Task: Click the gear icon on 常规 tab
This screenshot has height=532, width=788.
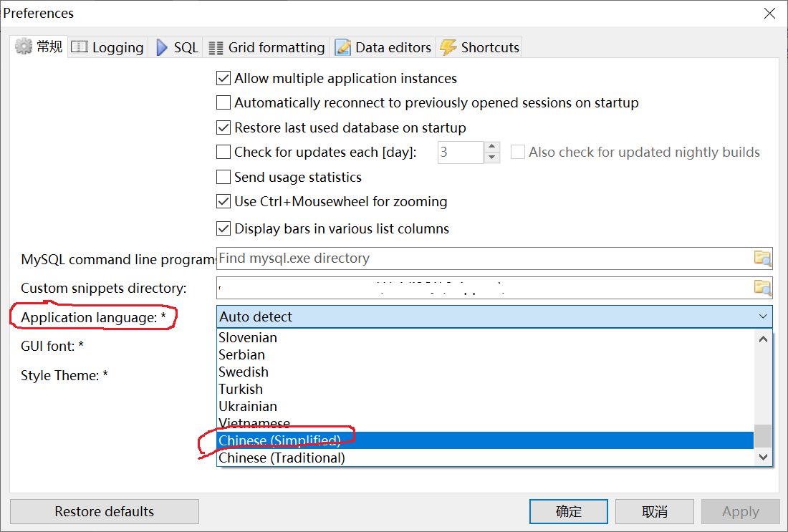Action: point(23,47)
